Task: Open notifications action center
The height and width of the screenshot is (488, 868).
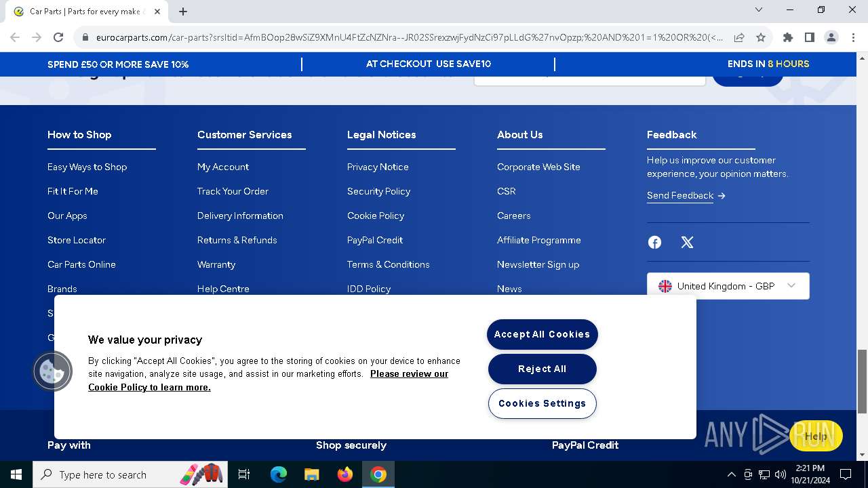Action: coord(846,474)
